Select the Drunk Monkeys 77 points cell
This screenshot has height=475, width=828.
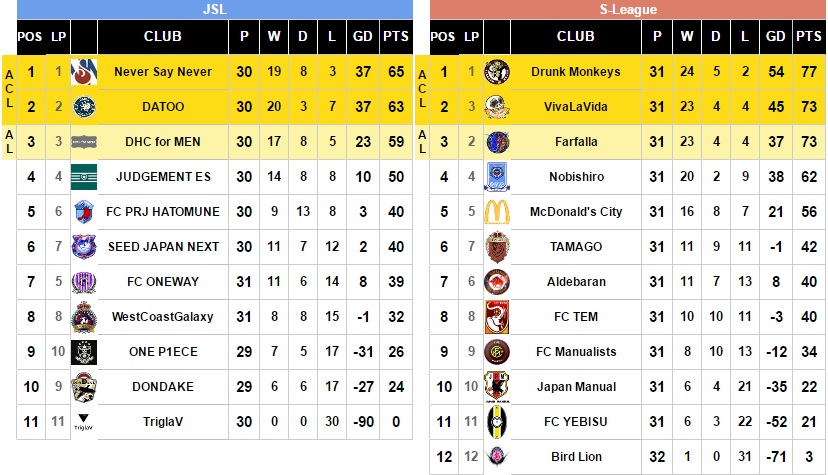click(x=808, y=72)
